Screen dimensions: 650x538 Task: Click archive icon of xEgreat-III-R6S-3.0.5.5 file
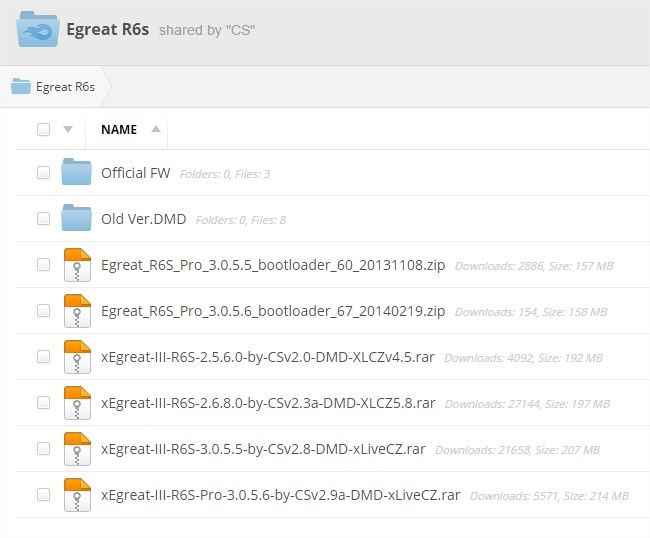(x=77, y=449)
